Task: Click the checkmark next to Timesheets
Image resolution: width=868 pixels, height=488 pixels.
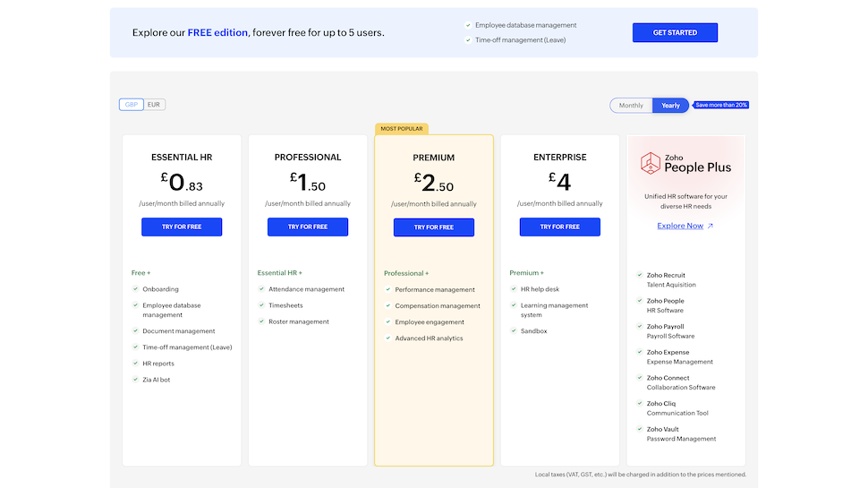Action: 261,304
